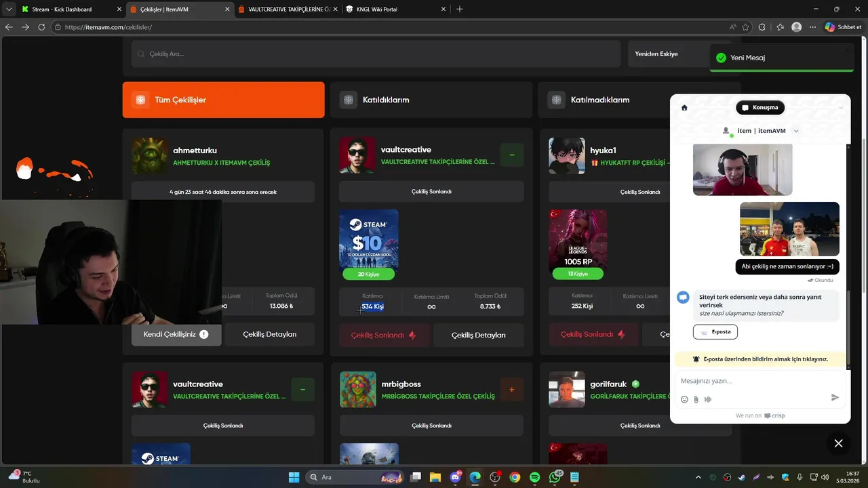The width and height of the screenshot is (868, 488).
Task: Choose the E-posta contact option
Action: coord(715,331)
